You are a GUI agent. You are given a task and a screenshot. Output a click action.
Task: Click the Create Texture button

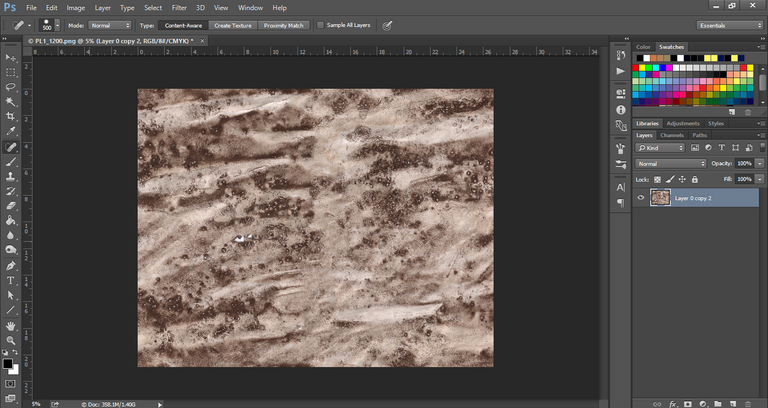point(234,24)
